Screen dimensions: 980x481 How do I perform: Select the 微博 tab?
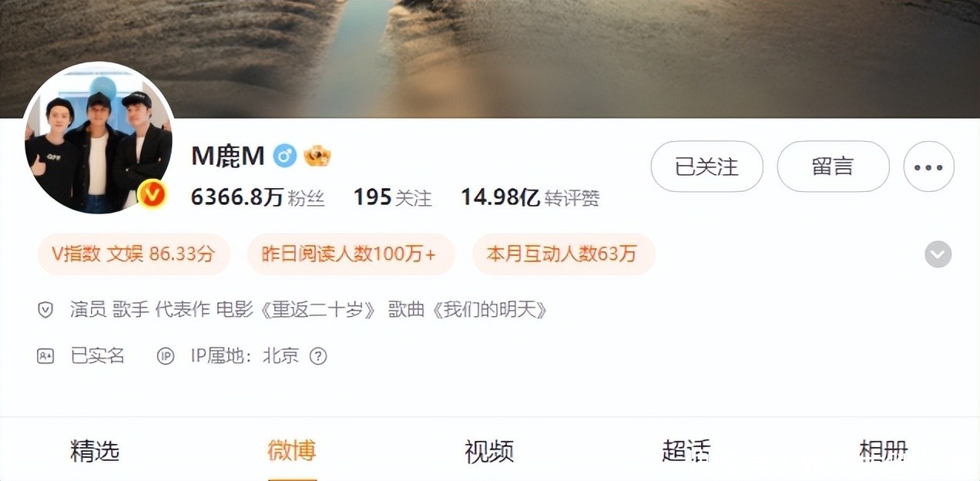[292, 452]
